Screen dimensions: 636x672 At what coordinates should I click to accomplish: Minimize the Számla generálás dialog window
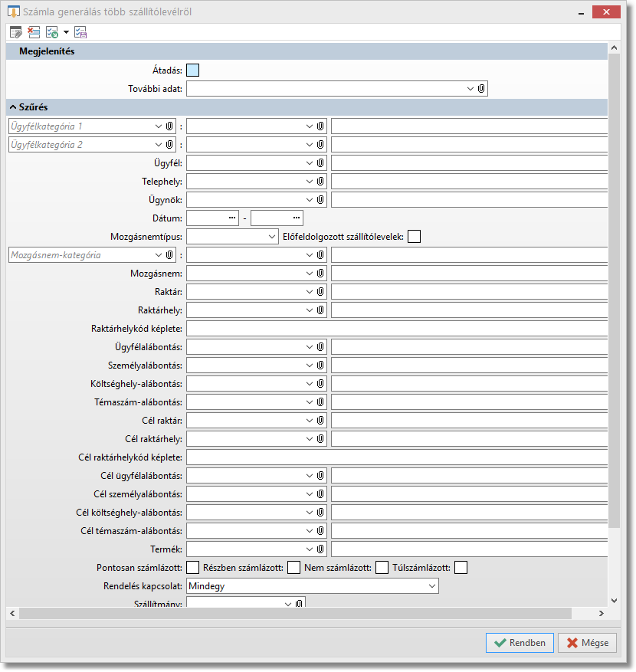click(581, 12)
